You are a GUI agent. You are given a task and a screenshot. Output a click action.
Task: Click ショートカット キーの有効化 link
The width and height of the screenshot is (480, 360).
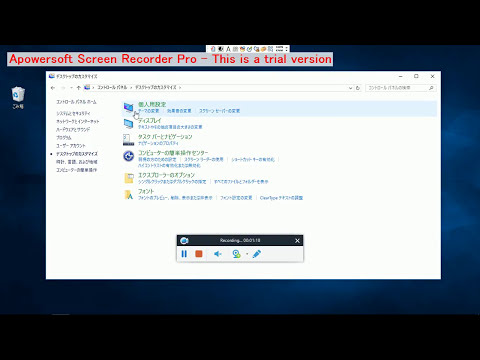click(253, 159)
